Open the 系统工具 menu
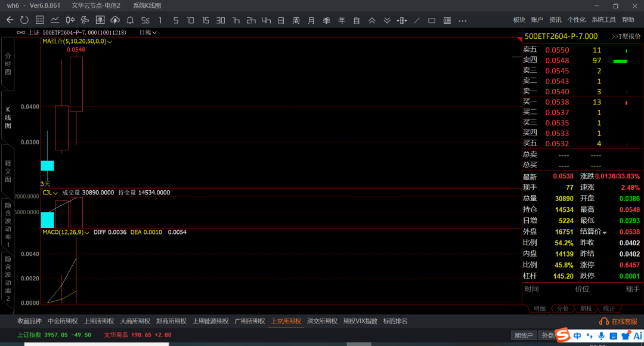644x346 pixels. [603, 20]
